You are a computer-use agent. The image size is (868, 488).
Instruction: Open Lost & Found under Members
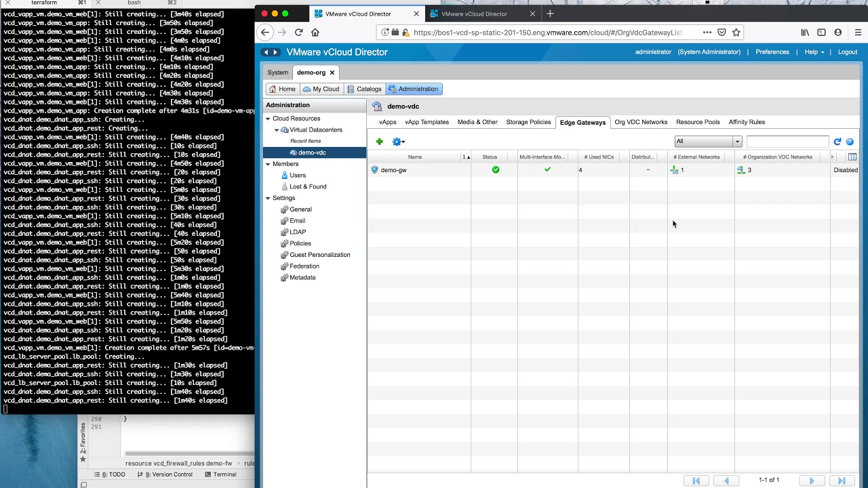pos(308,187)
